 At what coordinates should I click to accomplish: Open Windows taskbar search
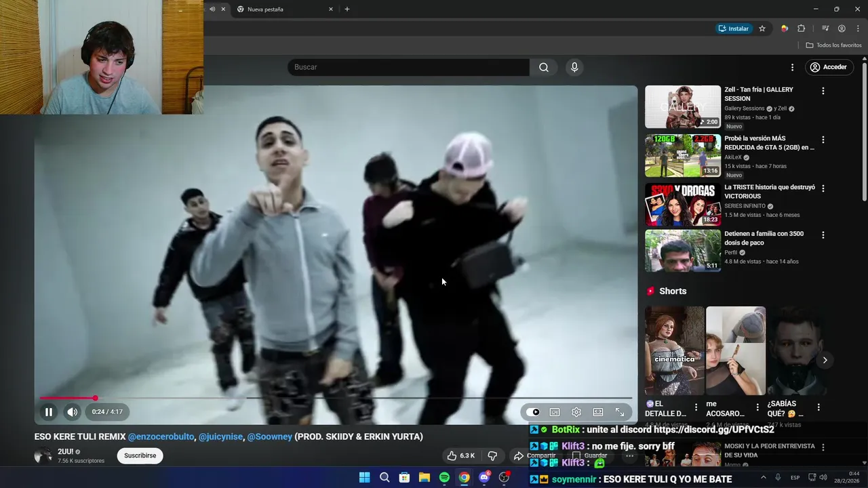(384, 477)
